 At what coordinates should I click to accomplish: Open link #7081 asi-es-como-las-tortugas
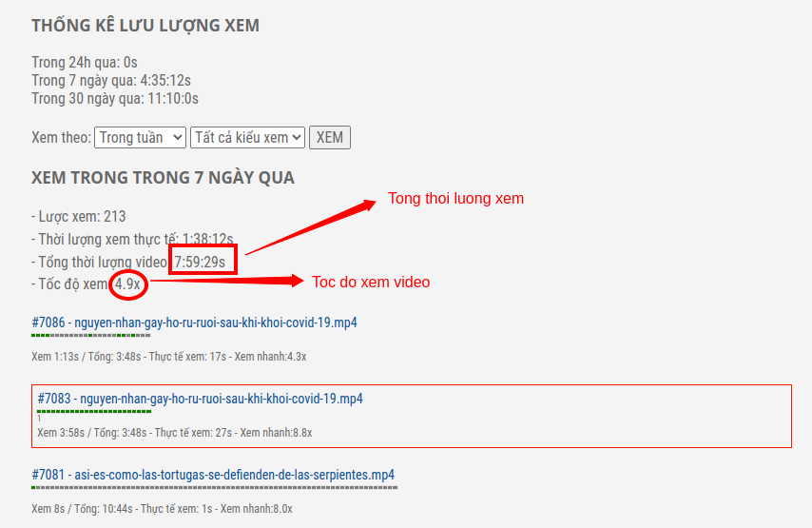(213, 475)
